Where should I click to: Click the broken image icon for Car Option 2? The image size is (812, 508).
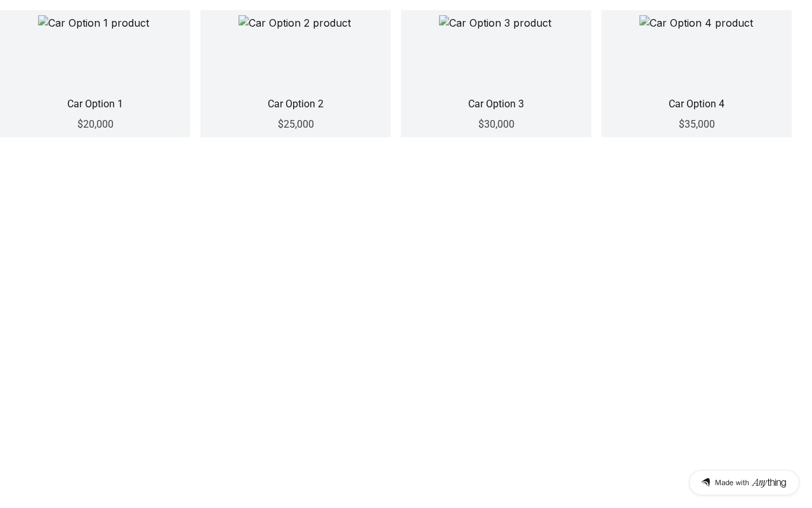[244, 23]
